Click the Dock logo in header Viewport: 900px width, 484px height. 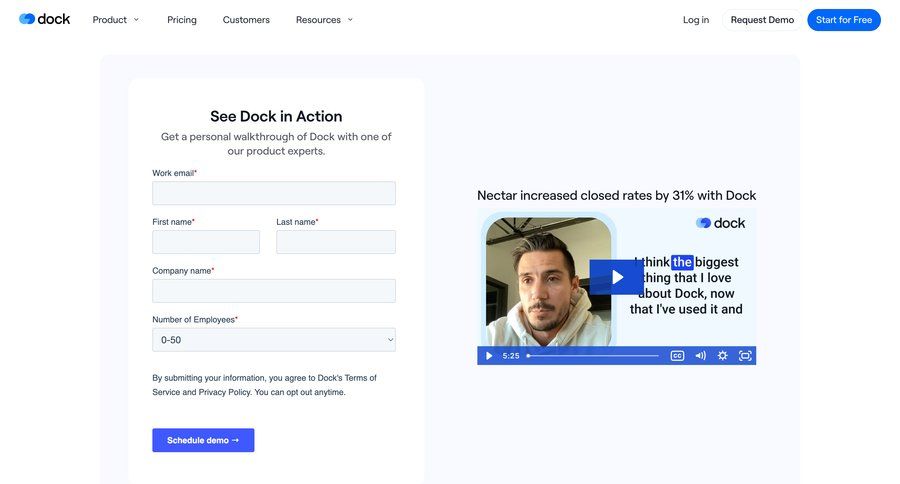click(x=44, y=19)
